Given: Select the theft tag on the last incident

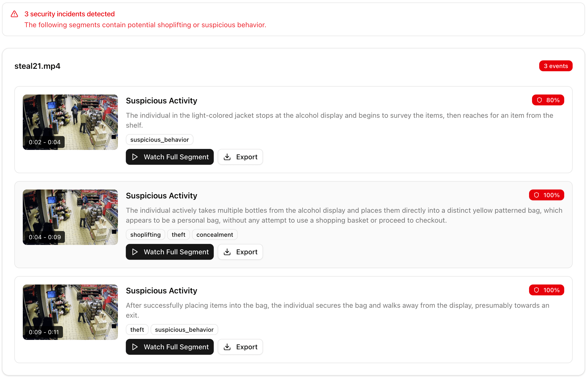Looking at the screenshot, I should 137,330.
